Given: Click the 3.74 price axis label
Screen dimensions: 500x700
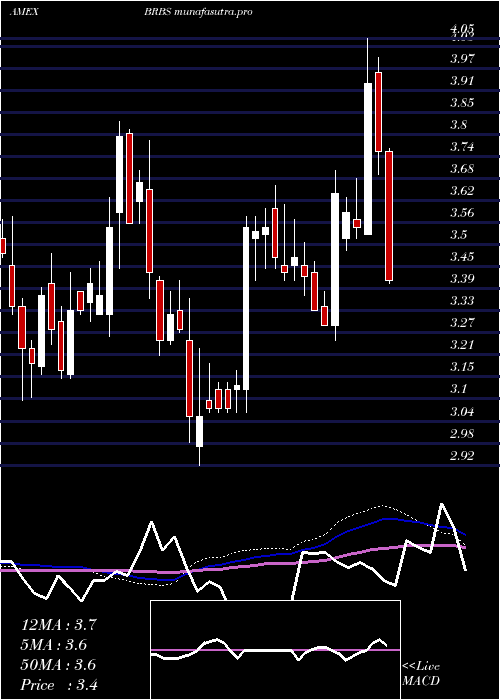Looking at the screenshot, I should click(x=462, y=146).
